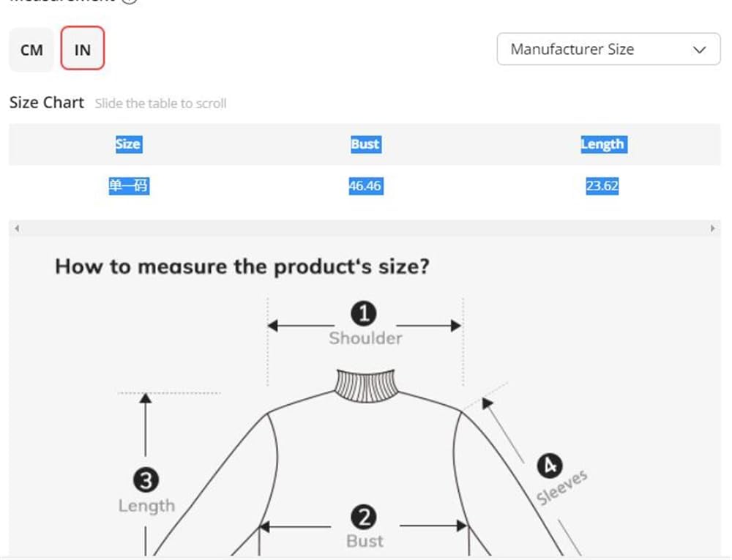The height and width of the screenshot is (560, 732).
Task: Click the table scroll left arrow
Action: 16,228
